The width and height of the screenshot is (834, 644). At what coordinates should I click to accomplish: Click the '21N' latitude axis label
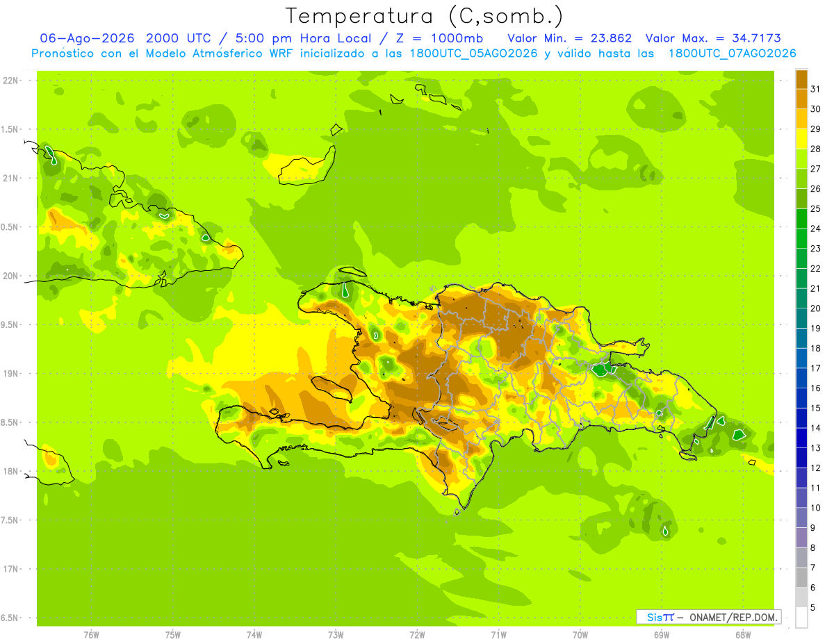(10, 178)
